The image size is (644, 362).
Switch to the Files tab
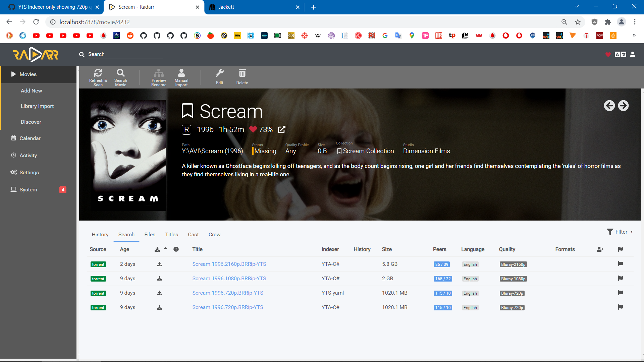pos(150,235)
